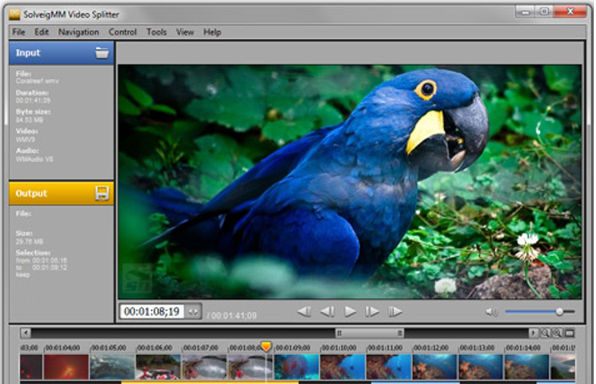Select the thumbnail at 00:01:05;00
The image size is (596, 384).
[x=113, y=367]
